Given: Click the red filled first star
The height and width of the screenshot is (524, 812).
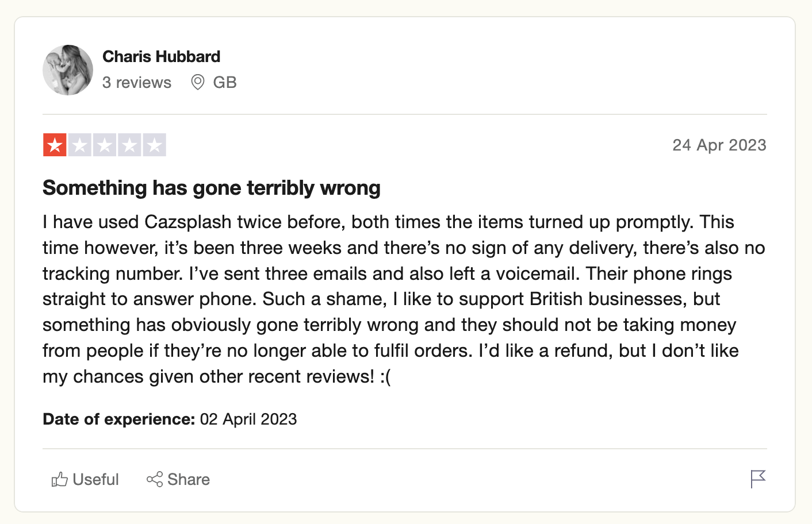Looking at the screenshot, I should pyautogui.click(x=55, y=145).
